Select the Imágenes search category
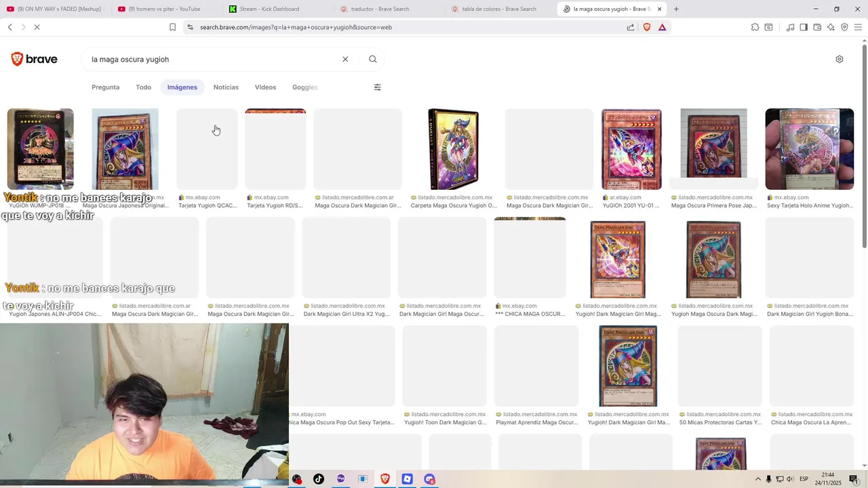This screenshot has width=868, height=488. click(182, 87)
